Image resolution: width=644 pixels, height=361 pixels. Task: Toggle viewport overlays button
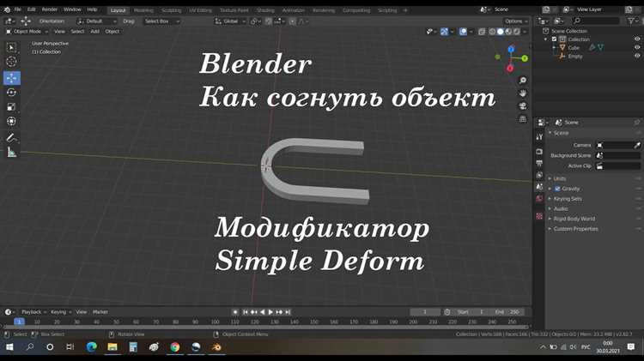click(x=463, y=32)
